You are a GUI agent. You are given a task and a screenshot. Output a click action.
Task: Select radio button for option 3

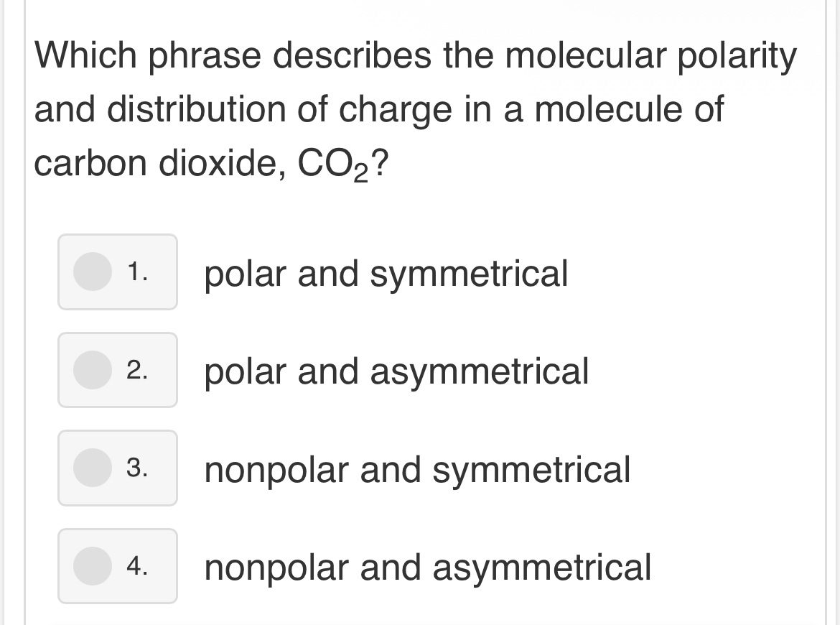93,468
